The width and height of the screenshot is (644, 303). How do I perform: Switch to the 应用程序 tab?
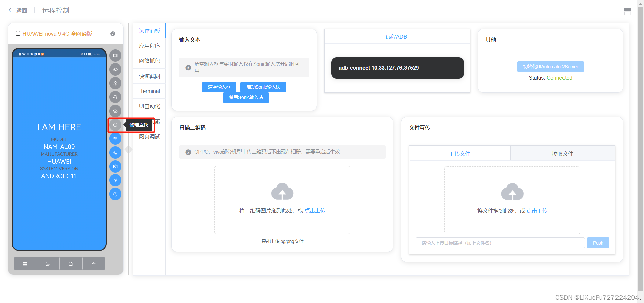[x=149, y=46]
